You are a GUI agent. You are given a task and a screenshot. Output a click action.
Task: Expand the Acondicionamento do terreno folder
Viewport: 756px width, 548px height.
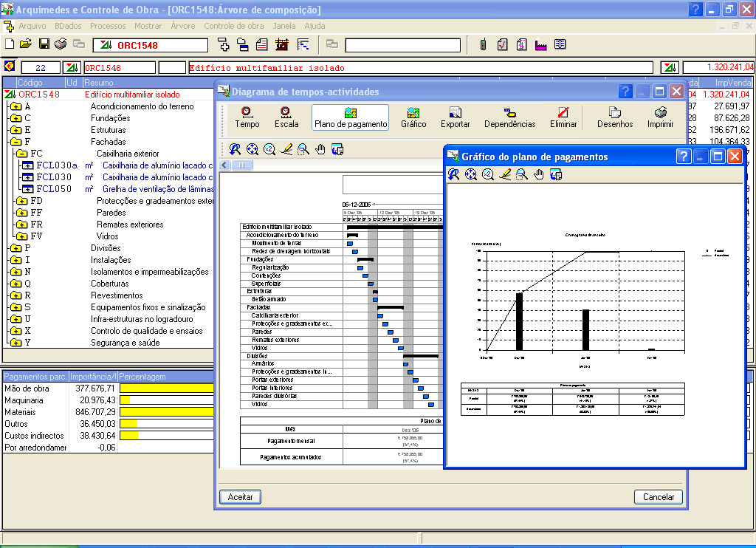(x=16, y=106)
